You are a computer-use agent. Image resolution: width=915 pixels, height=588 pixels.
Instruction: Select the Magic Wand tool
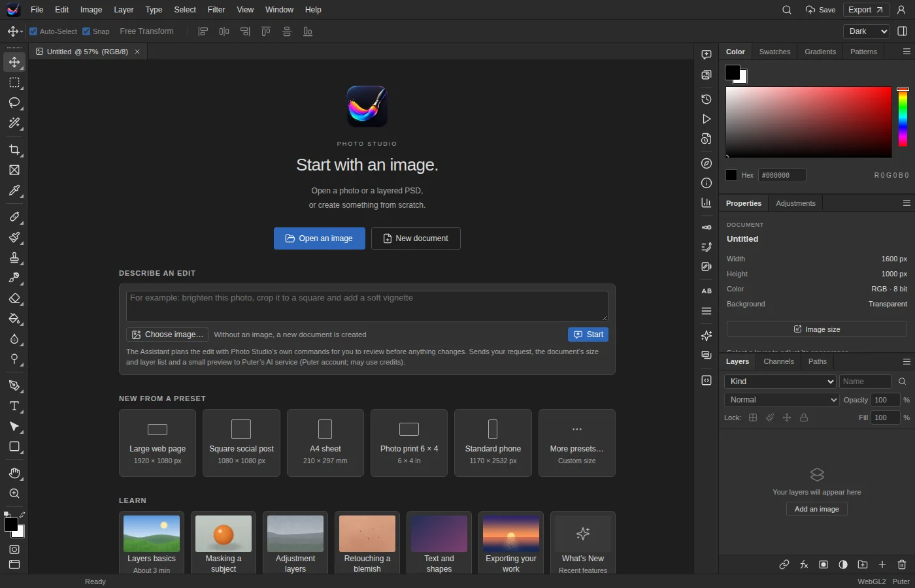tap(14, 123)
